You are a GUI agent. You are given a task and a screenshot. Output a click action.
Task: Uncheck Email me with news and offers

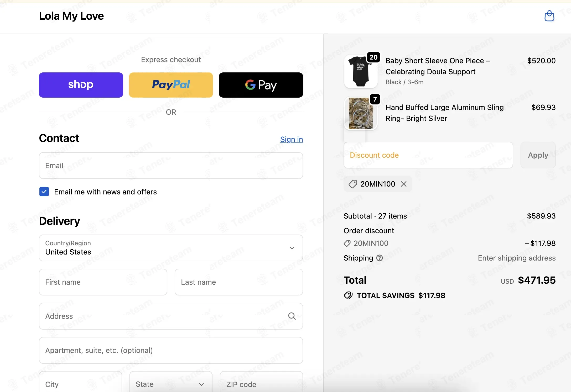coord(44,192)
